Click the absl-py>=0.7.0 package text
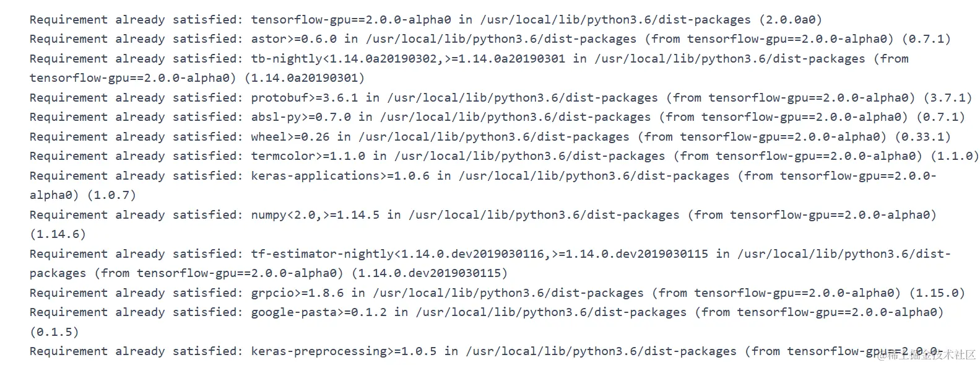This screenshot has height=365, width=980. (301, 117)
